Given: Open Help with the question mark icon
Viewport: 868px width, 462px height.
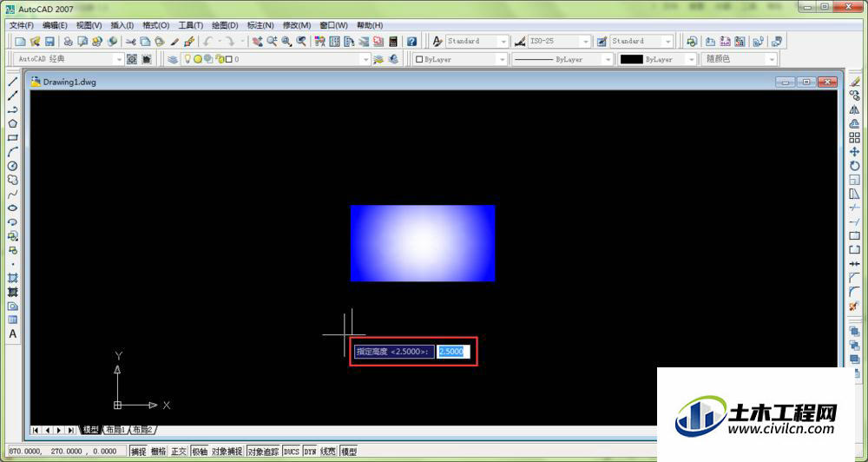Looking at the screenshot, I should coord(411,42).
